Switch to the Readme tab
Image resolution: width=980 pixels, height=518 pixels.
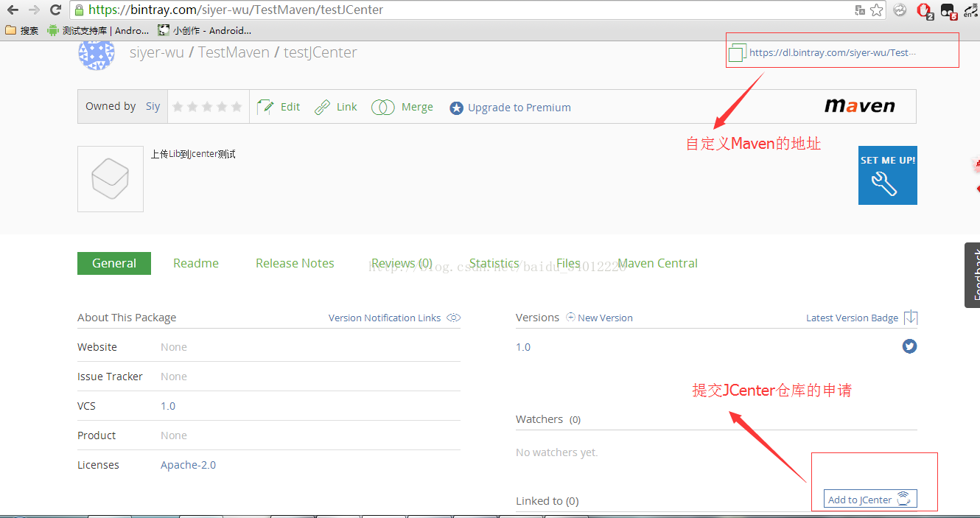point(196,263)
